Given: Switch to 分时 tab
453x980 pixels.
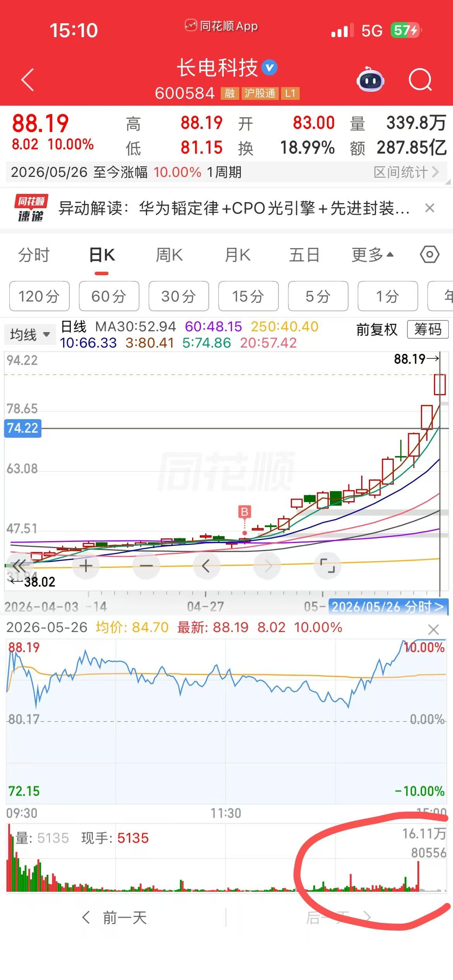Looking at the screenshot, I should coord(34,255).
